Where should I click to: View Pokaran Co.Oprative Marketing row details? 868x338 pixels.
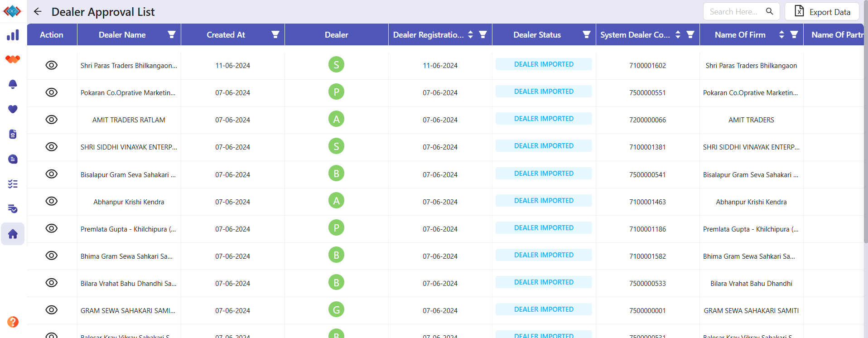pos(52,92)
